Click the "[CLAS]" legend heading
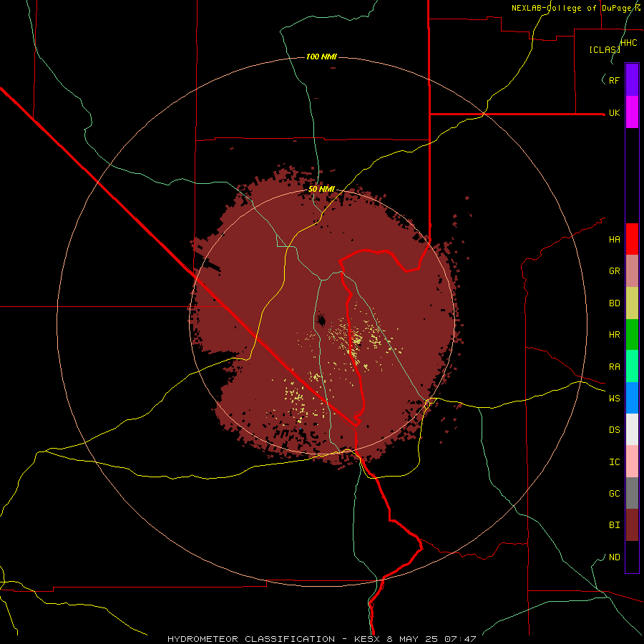Viewport: 644px width, 644px height. pyautogui.click(x=605, y=49)
